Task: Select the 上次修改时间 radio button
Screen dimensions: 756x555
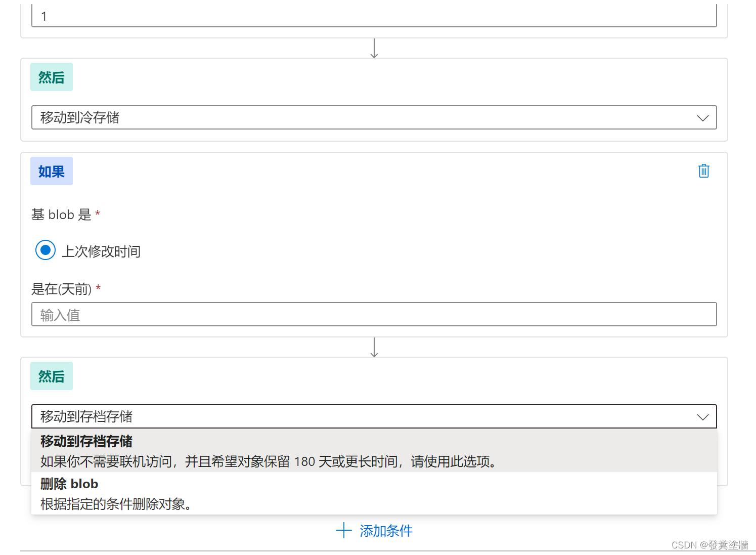Action: tap(46, 250)
